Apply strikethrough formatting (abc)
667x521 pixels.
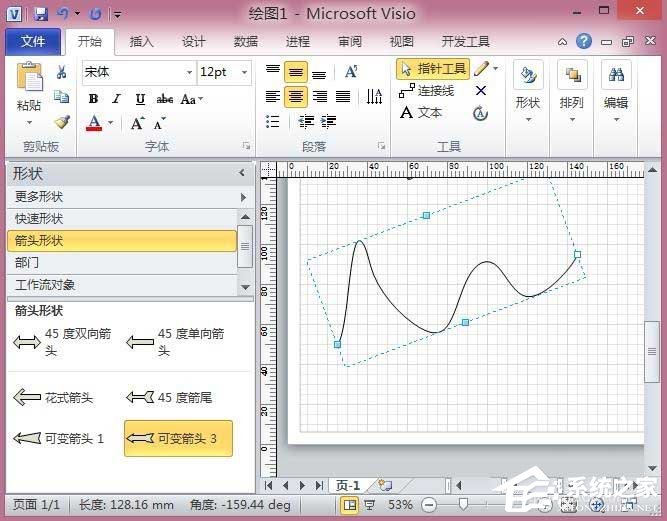(165, 99)
